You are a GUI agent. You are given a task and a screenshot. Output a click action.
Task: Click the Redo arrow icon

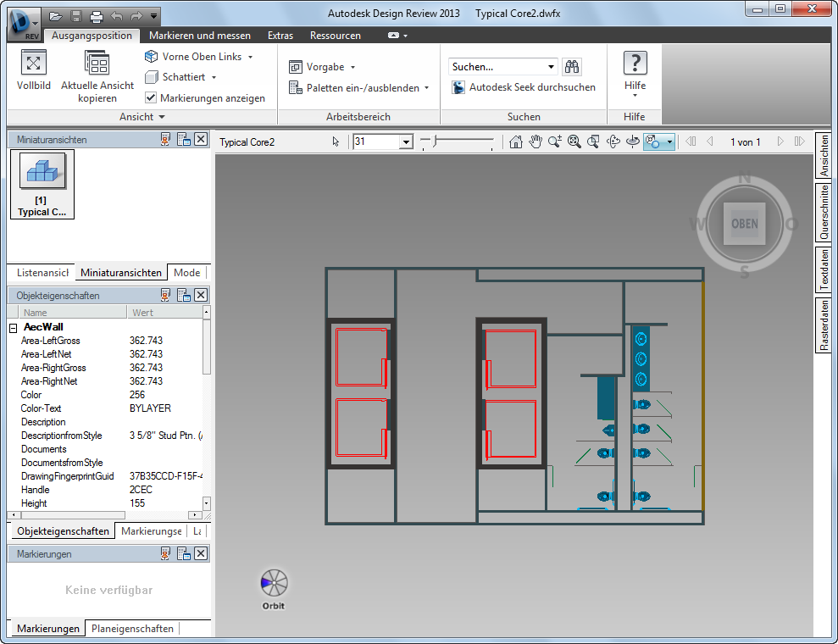(x=136, y=17)
